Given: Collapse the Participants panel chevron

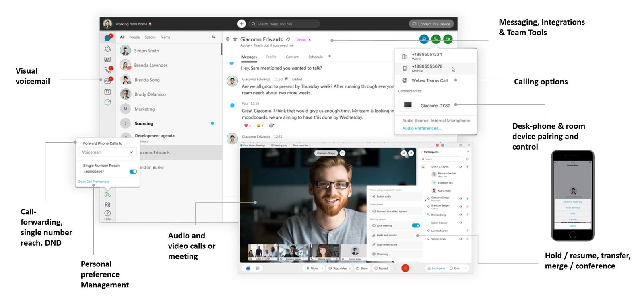Looking at the screenshot, I should [421, 152].
